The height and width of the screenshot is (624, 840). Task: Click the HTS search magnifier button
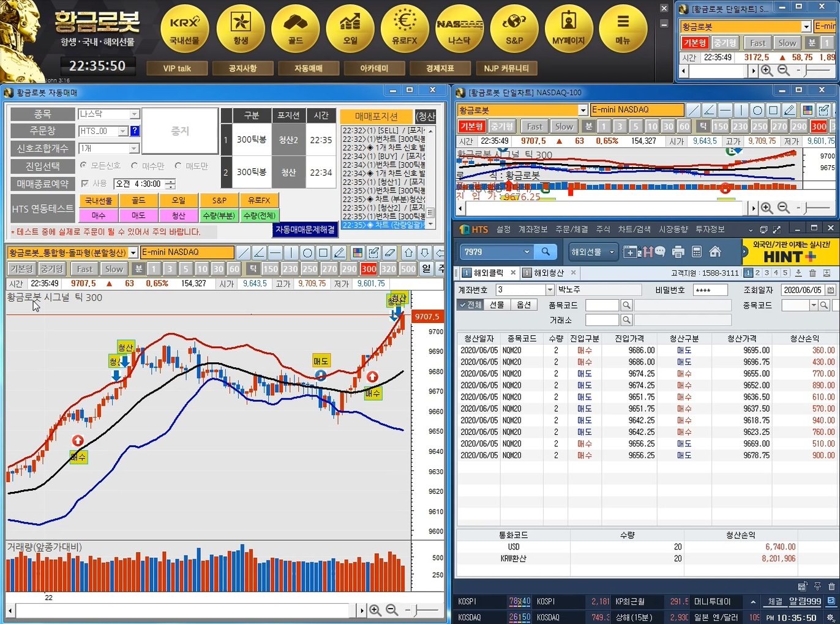[545, 251]
